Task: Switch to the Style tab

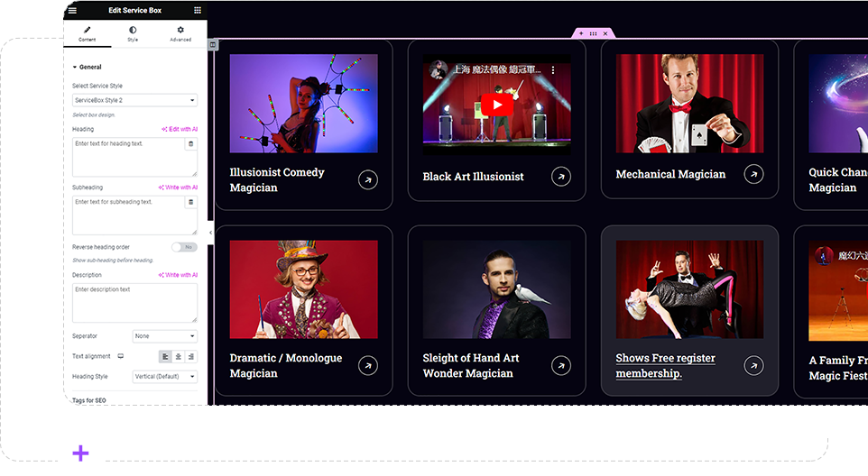Action: point(133,33)
